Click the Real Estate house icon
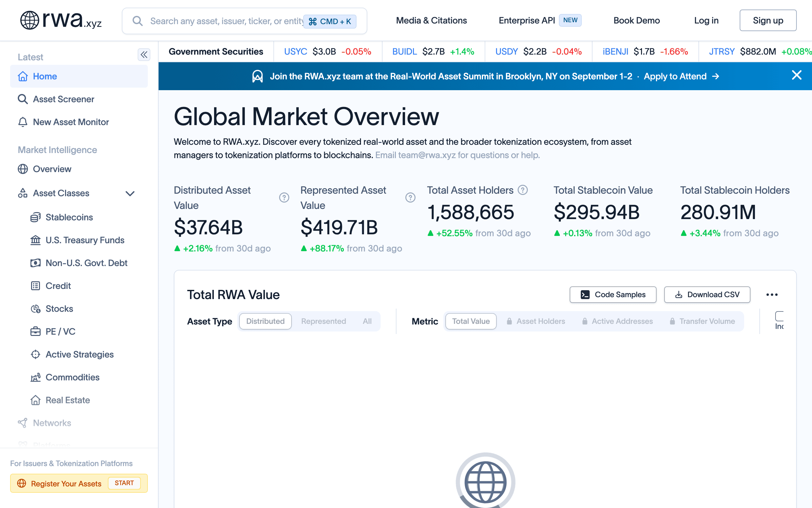The image size is (812, 508). coord(36,400)
